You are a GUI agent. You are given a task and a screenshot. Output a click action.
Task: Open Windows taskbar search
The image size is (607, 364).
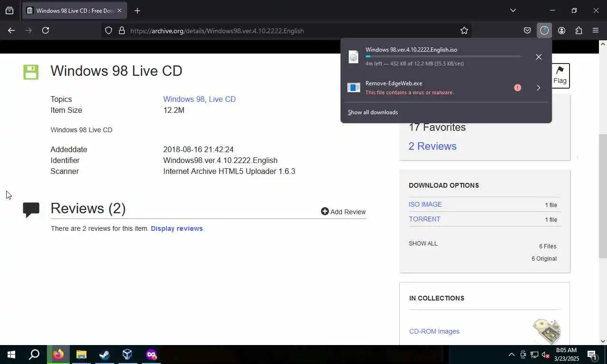[34, 355]
